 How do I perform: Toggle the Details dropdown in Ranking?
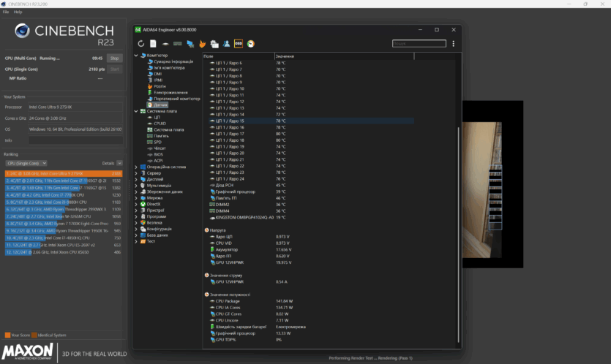[119, 163]
